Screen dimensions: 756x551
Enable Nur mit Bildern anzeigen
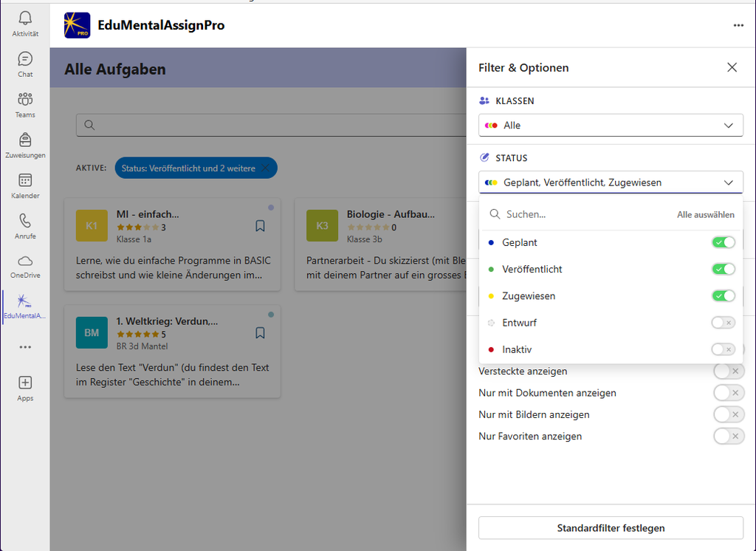729,414
